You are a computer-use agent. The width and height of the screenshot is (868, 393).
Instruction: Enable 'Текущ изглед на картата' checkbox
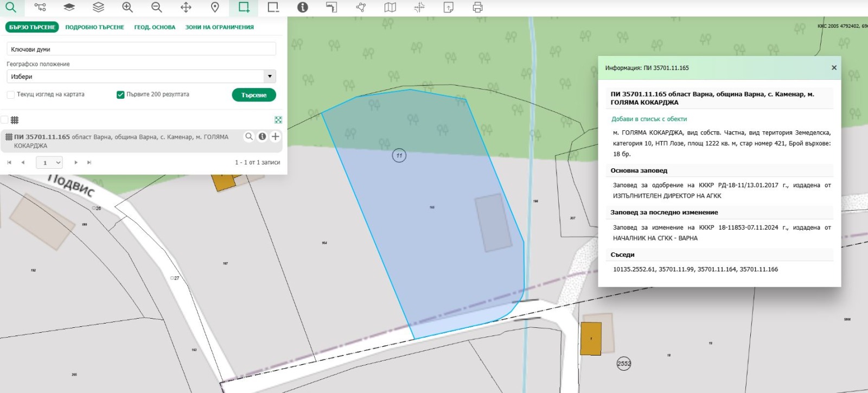click(x=11, y=94)
